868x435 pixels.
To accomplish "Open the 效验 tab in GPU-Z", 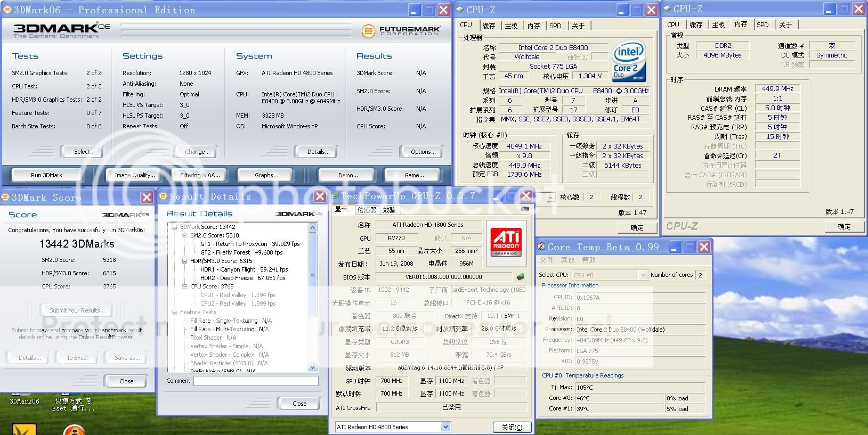I will pyautogui.click(x=390, y=210).
